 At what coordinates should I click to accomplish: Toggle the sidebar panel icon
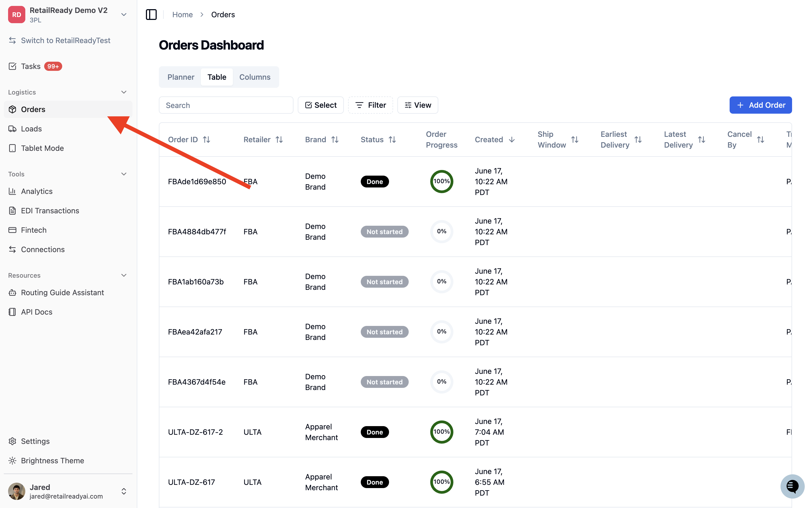pos(151,15)
